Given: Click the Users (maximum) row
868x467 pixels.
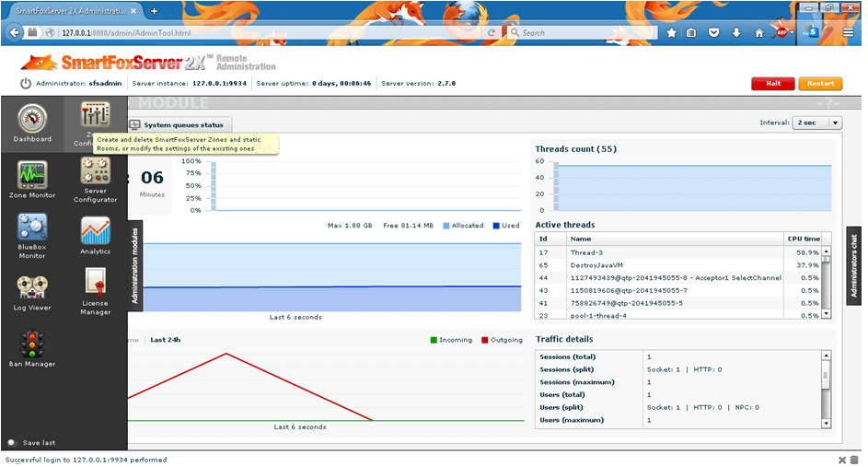Looking at the screenshot, I should (678, 420).
